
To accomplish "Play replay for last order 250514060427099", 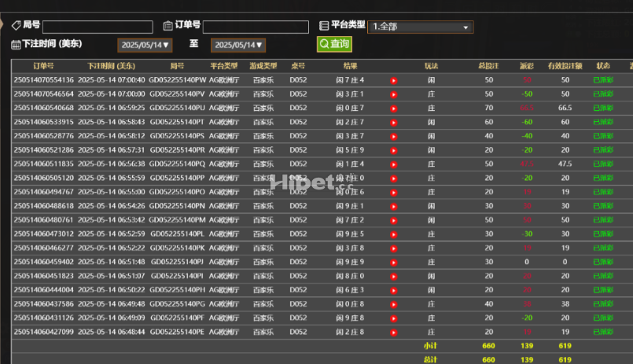I will (394, 332).
